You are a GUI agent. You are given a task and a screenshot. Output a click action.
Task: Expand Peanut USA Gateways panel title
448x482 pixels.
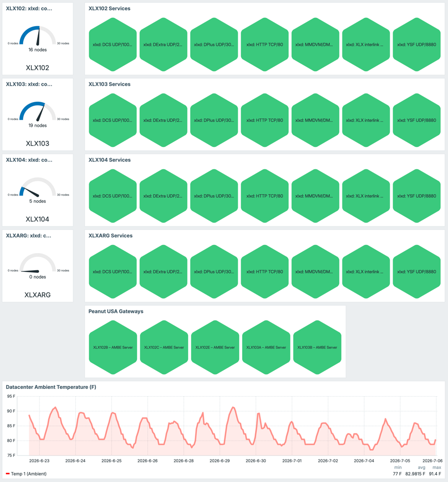pos(116,311)
